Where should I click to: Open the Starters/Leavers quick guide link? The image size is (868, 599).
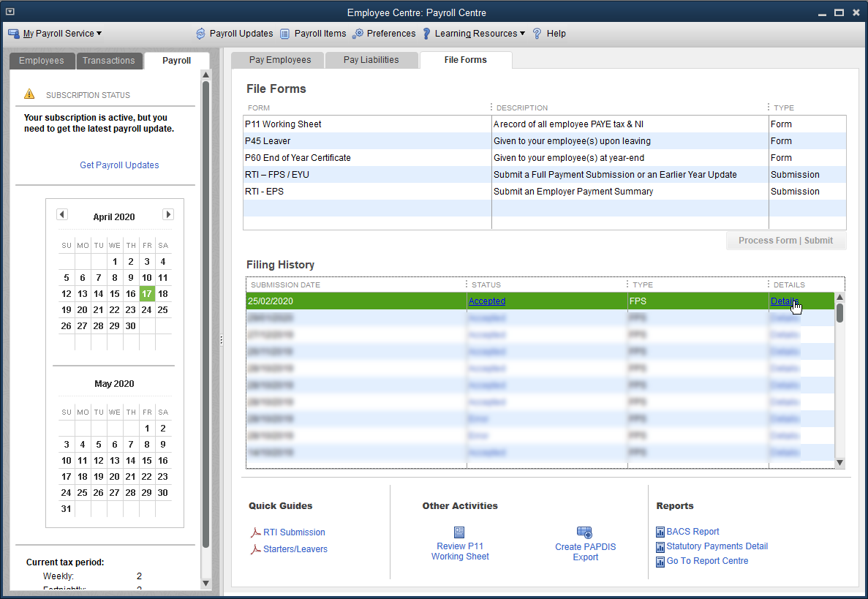pyautogui.click(x=295, y=549)
